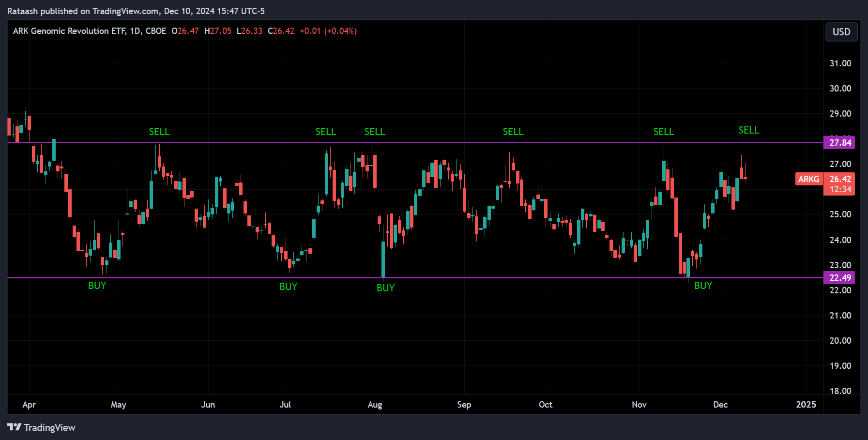868x440 pixels.
Task: Select the SELL label above the May peak
Action: pyautogui.click(x=159, y=132)
